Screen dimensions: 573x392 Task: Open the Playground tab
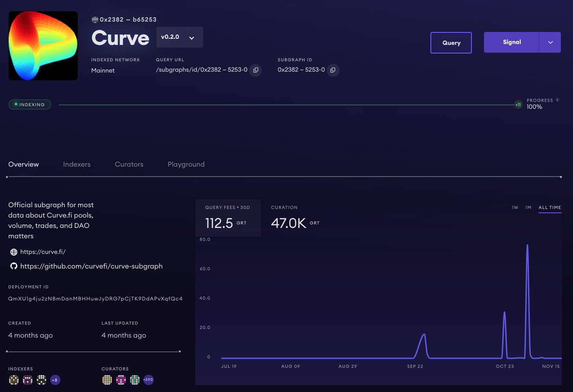coord(186,164)
